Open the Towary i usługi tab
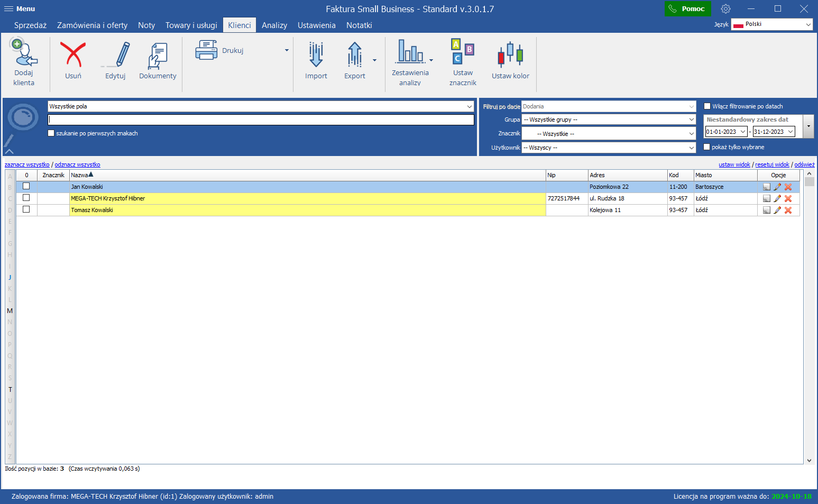This screenshot has width=818, height=504. [191, 25]
